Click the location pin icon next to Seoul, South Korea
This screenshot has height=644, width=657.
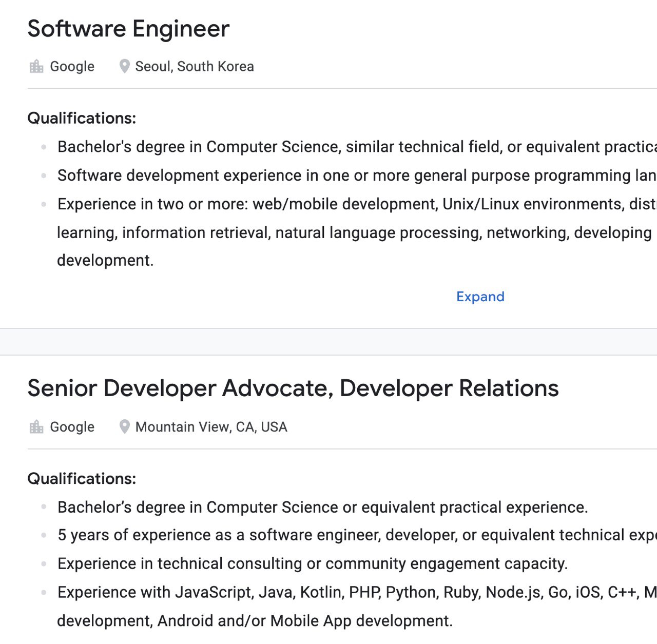tap(124, 67)
